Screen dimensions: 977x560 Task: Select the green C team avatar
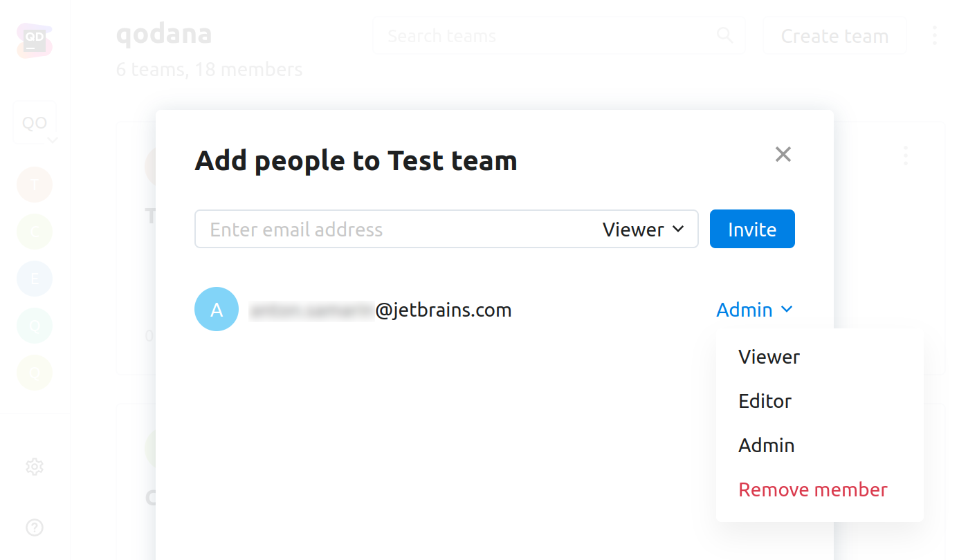tap(35, 232)
